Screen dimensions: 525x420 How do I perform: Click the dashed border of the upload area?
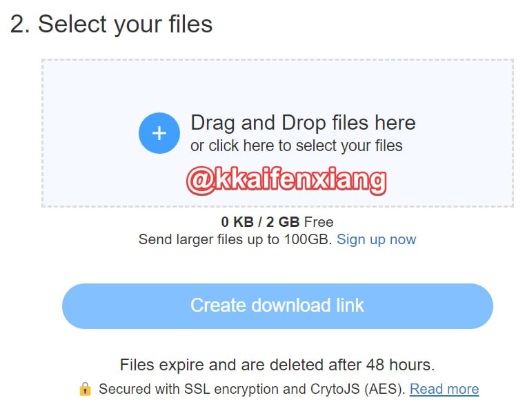coord(42,131)
